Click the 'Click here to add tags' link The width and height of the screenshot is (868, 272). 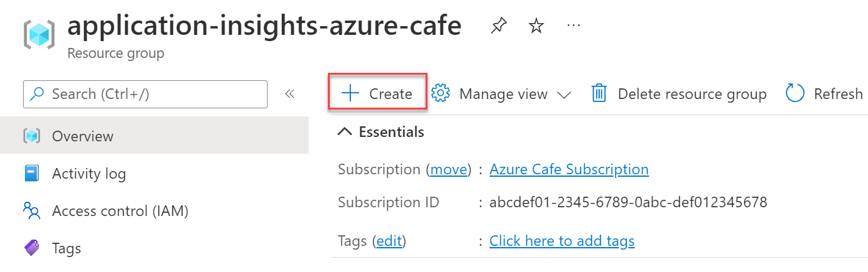click(x=562, y=241)
